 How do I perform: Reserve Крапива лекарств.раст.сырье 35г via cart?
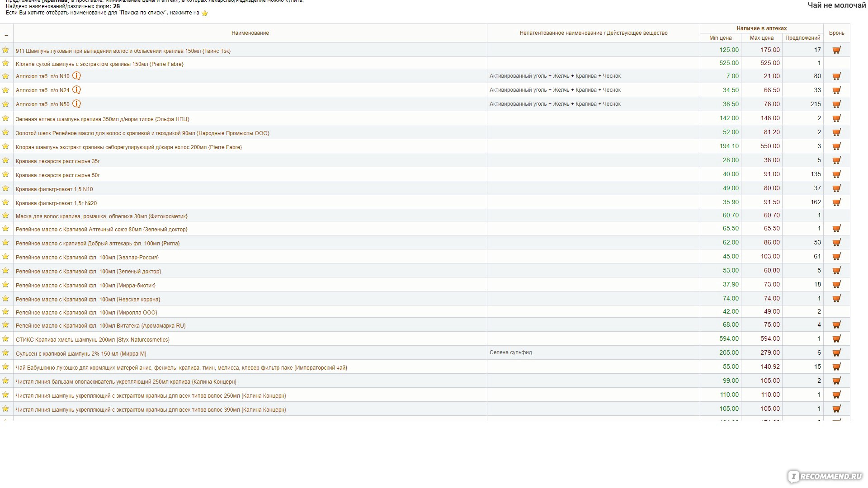[x=836, y=160]
